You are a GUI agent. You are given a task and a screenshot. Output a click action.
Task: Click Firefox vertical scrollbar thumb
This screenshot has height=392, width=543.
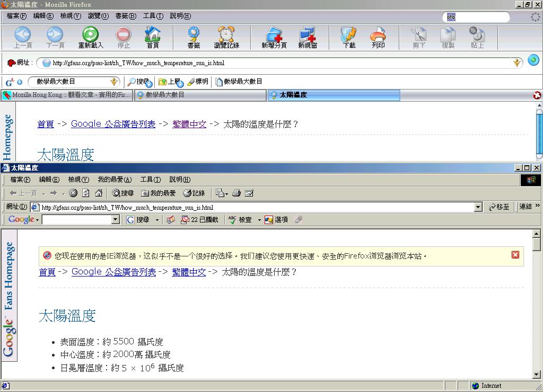(539, 133)
